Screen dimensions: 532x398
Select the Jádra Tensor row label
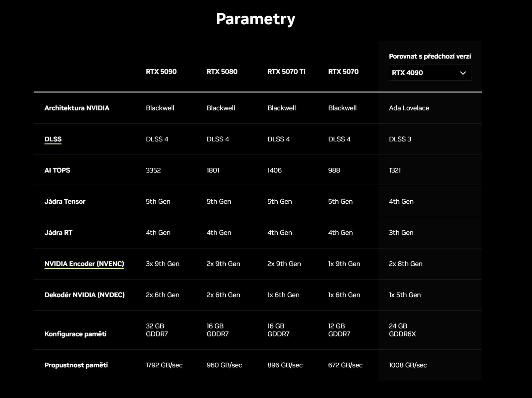click(x=65, y=201)
